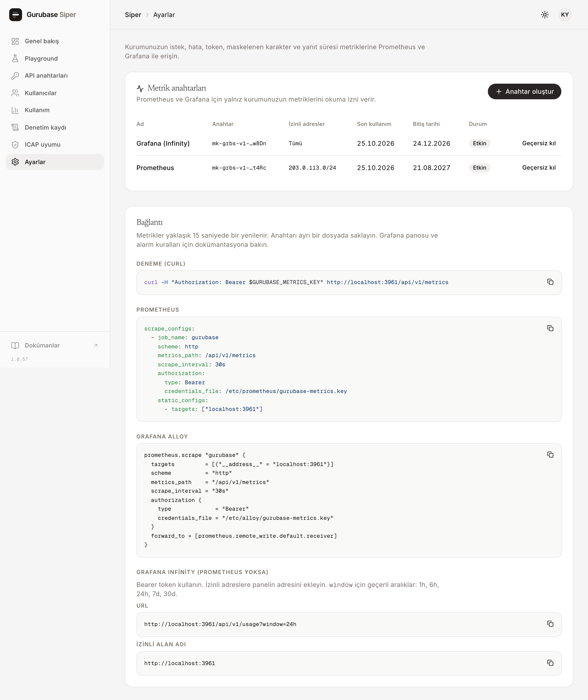Toggle the light/dark theme sun icon
Viewport: 588px width, 700px height.
pos(545,15)
